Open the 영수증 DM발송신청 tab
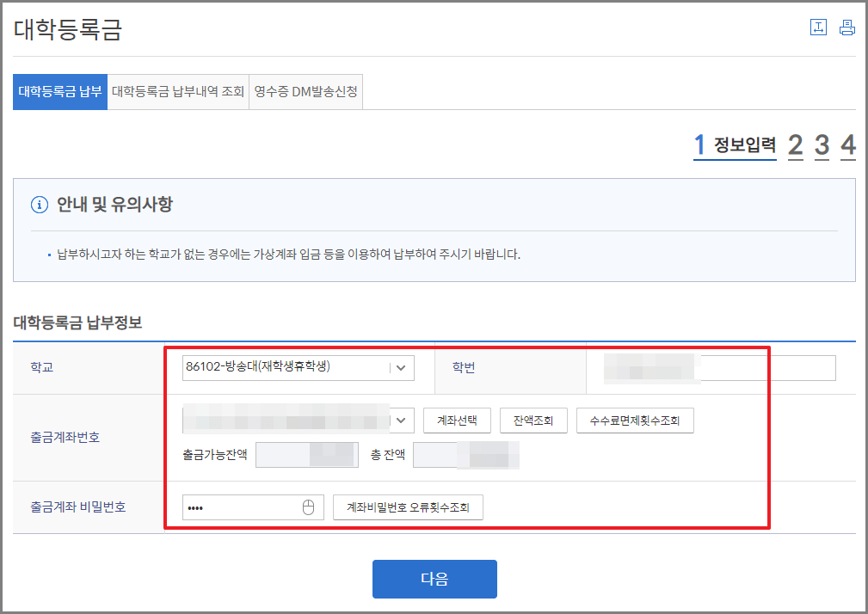868x614 pixels. [305, 91]
